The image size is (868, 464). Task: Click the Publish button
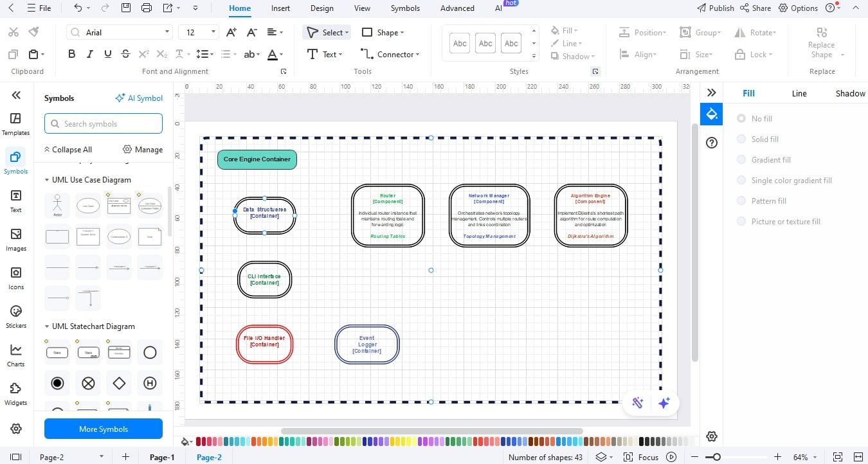(716, 8)
